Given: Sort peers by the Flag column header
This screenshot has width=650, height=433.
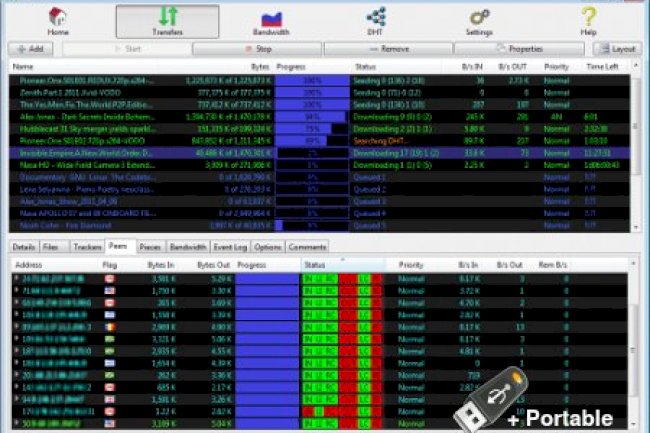Looking at the screenshot, I should (110, 265).
